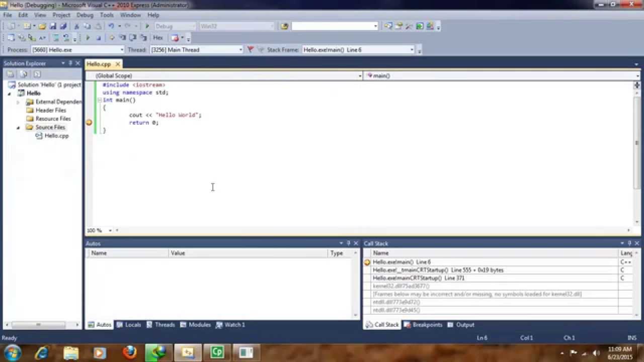Open the Edit menu
Screen dimensions: 644x362
pyautogui.click(x=23, y=15)
